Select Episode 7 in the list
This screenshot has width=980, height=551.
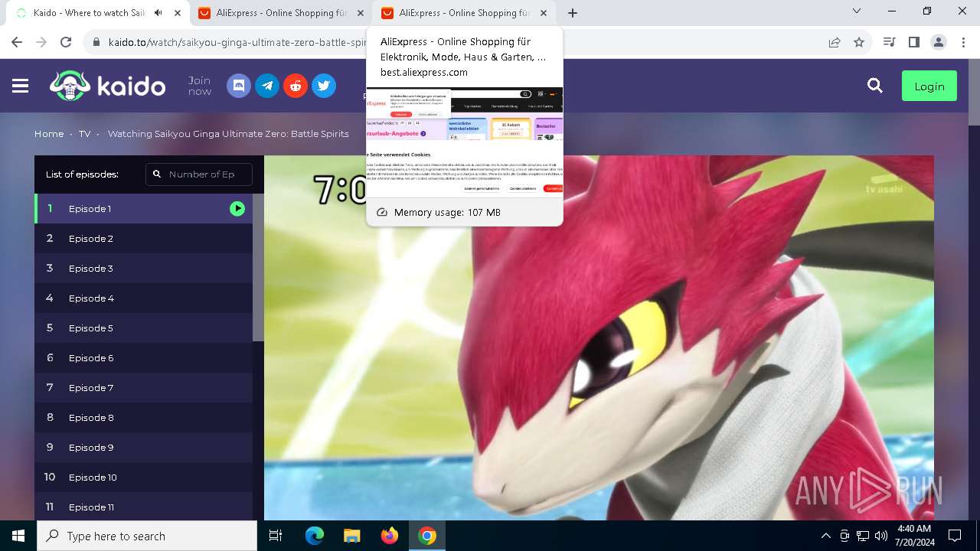point(143,388)
